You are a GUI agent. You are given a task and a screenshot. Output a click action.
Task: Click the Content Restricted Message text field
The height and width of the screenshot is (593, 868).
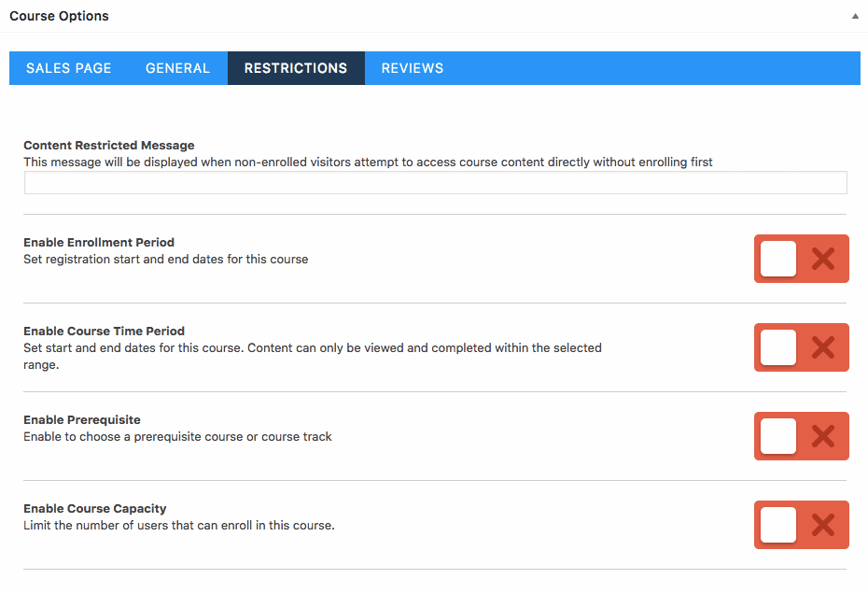435,183
